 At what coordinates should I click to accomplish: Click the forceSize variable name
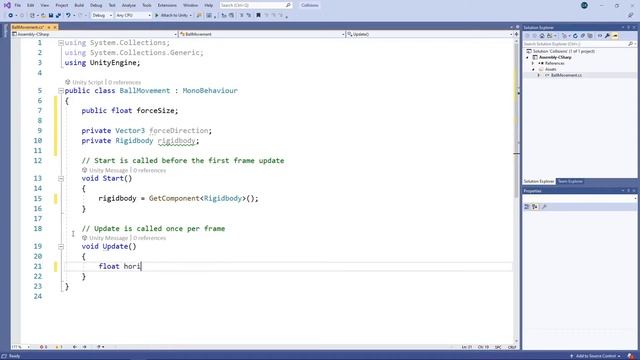coord(156,111)
